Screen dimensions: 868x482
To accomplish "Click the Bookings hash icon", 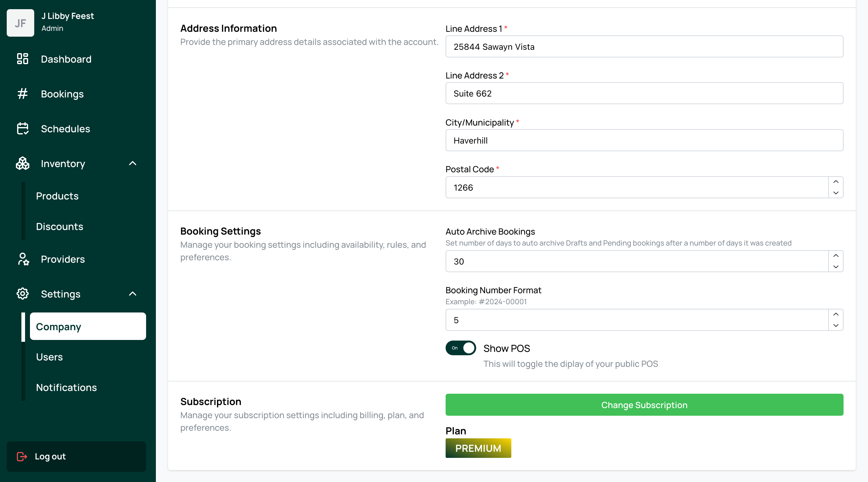I will pyautogui.click(x=23, y=94).
